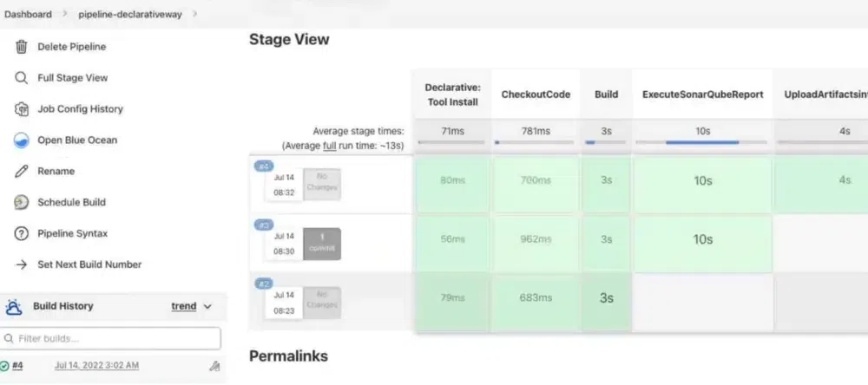868x385 pixels.
Task: Click the Pipeline Syntax help icon
Action: [22, 234]
